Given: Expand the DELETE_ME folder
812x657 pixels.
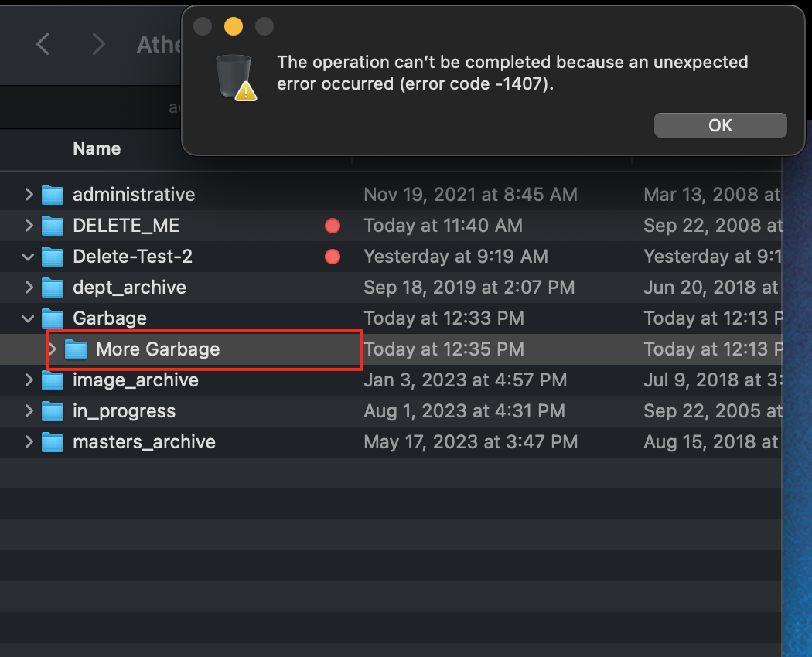Looking at the screenshot, I should 29,226.
